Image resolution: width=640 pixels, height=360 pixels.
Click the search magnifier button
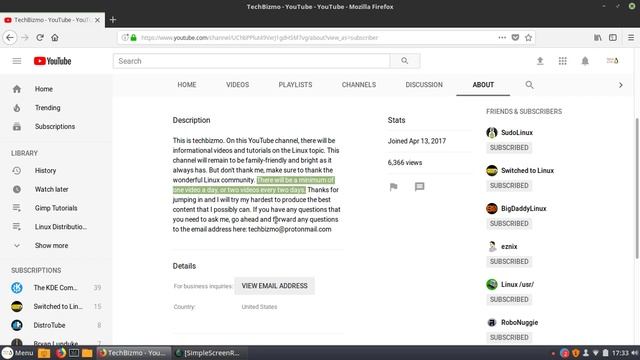pyautogui.click(x=404, y=61)
